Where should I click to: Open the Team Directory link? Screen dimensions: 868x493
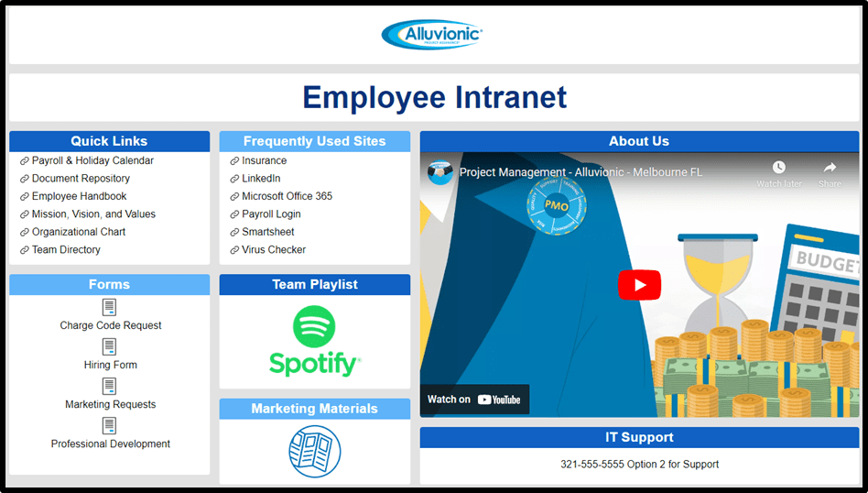point(66,249)
